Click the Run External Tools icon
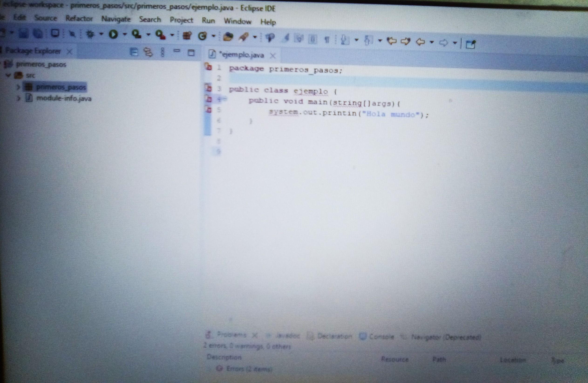The image size is (588, 383). 160,35
